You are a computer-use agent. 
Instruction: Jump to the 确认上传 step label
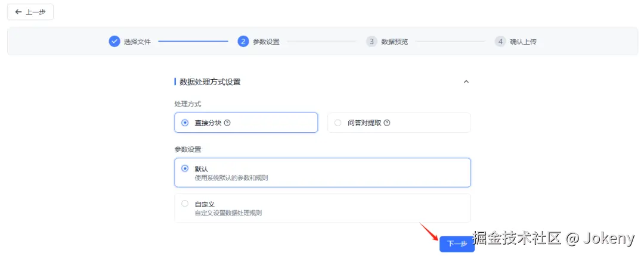[x=523, y=42]
